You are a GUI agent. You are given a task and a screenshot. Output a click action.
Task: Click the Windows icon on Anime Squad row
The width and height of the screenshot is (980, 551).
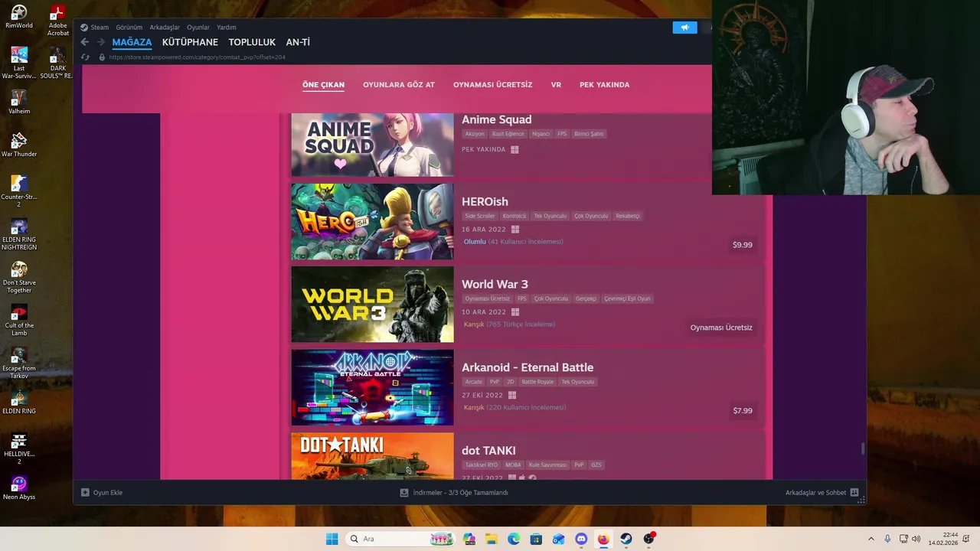pos(514,150)
